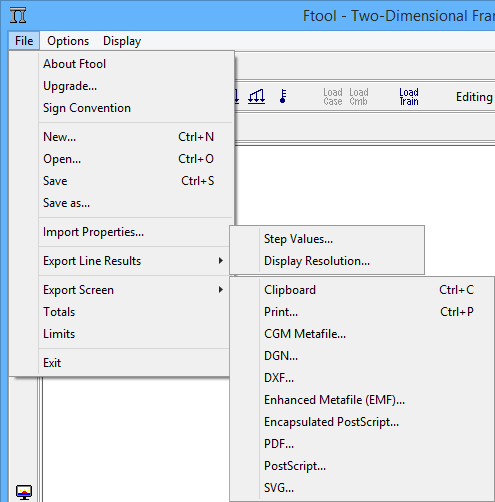Select Step Values... submenu item
The height and width of the screenshot is (502, 495).
[x=327, y=239]
